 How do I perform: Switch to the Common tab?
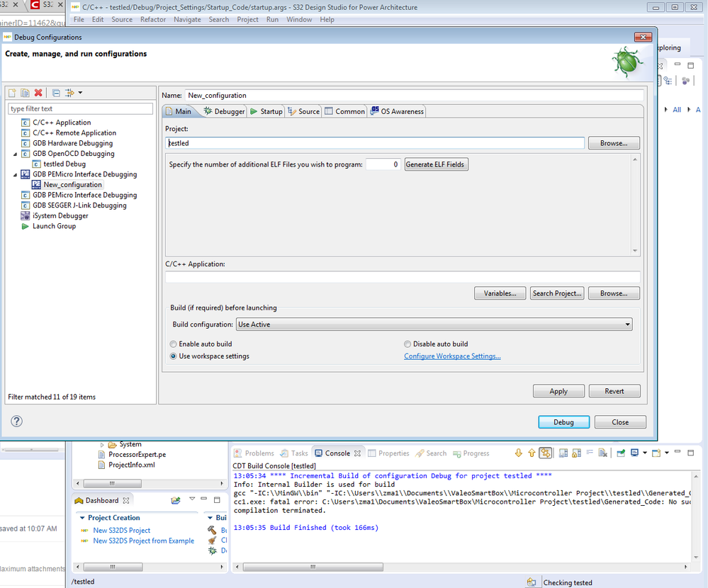[345, 111]
